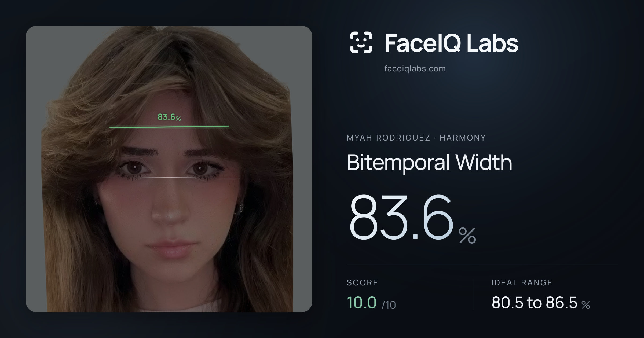Click the SCORE label
Screen dimensions: 644x338
tap(362, 282)
